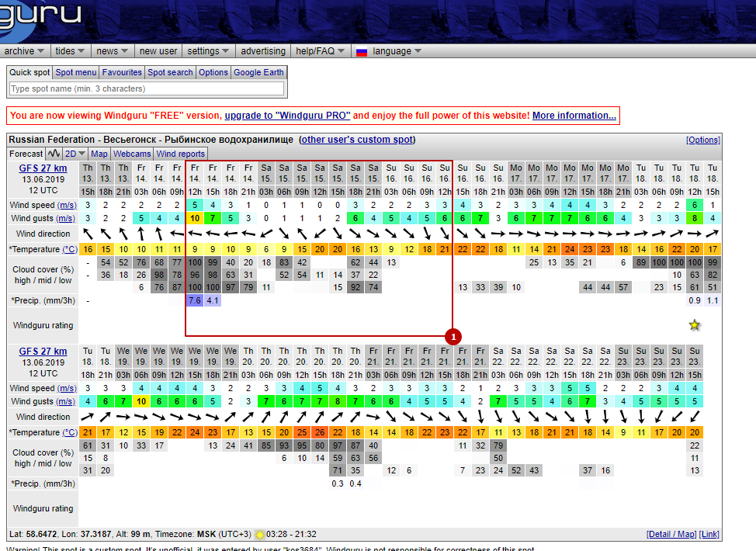Click the graph view wave icon
Viewport: 756px width, 551px height.
(x=54, y=154)
